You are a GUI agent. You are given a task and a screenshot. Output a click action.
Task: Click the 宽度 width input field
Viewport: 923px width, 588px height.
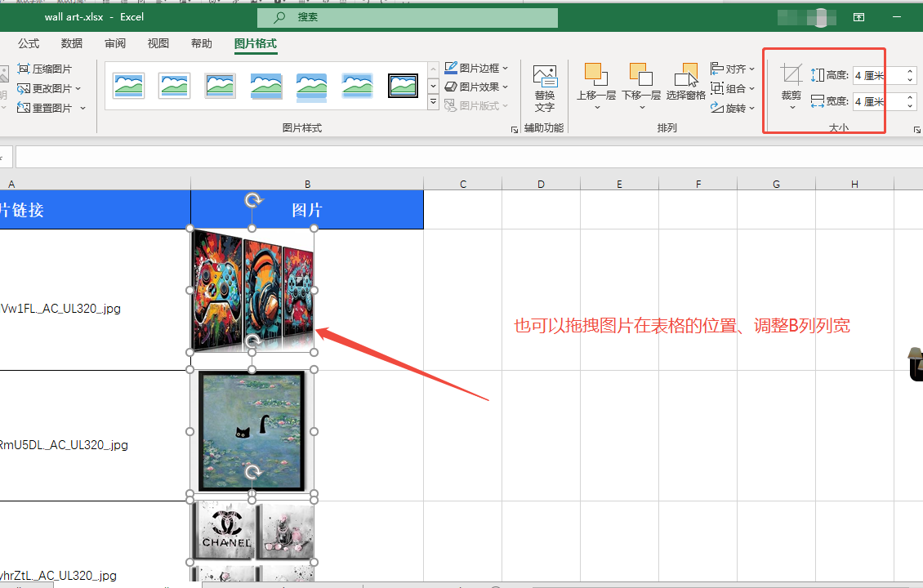click(x=878, y=102)
